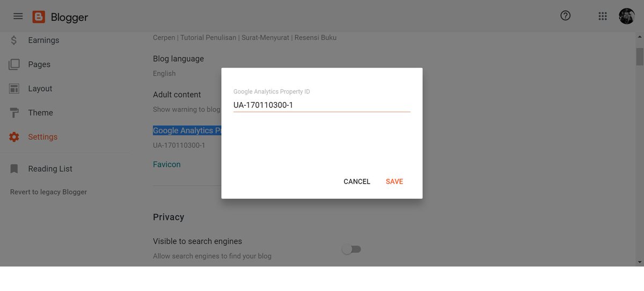The height and width of the screenshot is (291, 644).
Task: Click the Layout icon in sidebar
Action: 14,89
